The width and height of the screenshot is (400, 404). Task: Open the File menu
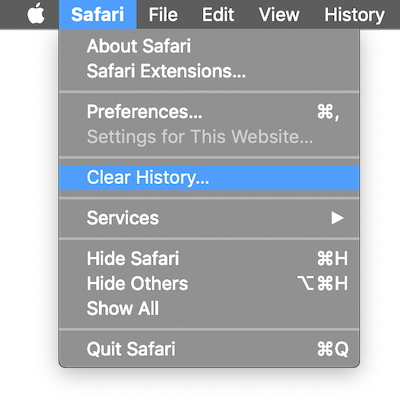tap(163, 14)
